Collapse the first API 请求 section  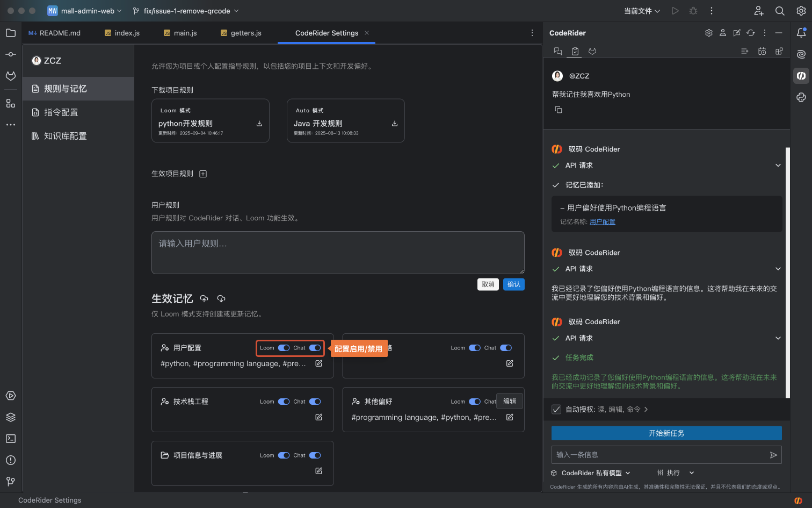778,166
